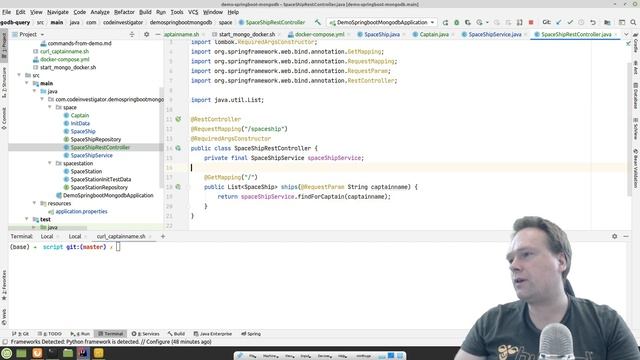640x360 pixels.
Task: Select SpaceShipService in project tree
Action: 91,156
